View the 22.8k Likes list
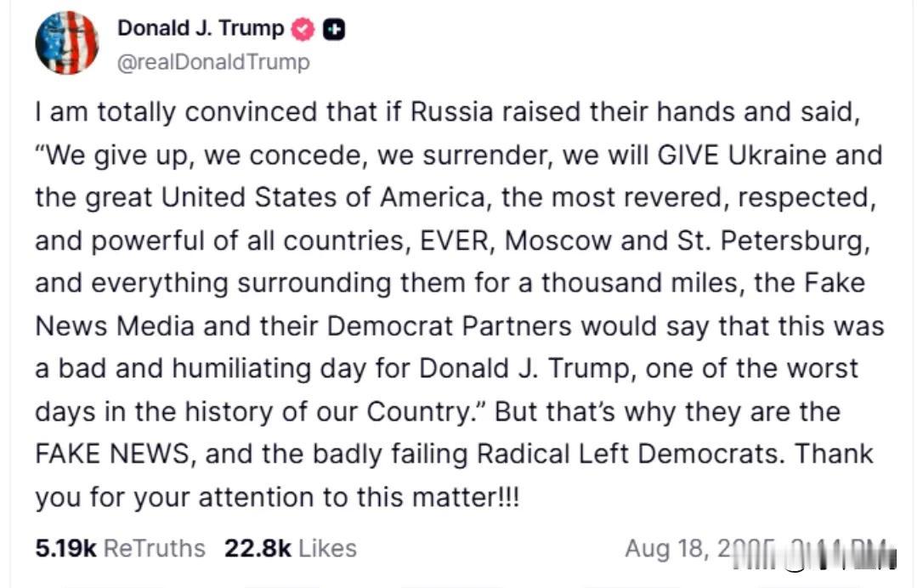This screenshot has width=917, height=588. click(290, 548)
